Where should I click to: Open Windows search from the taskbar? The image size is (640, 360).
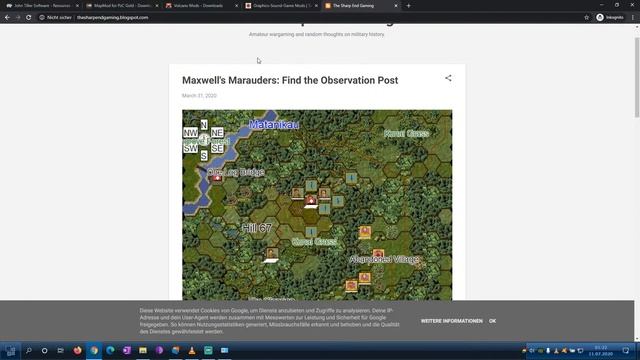(x=29, y=351)
